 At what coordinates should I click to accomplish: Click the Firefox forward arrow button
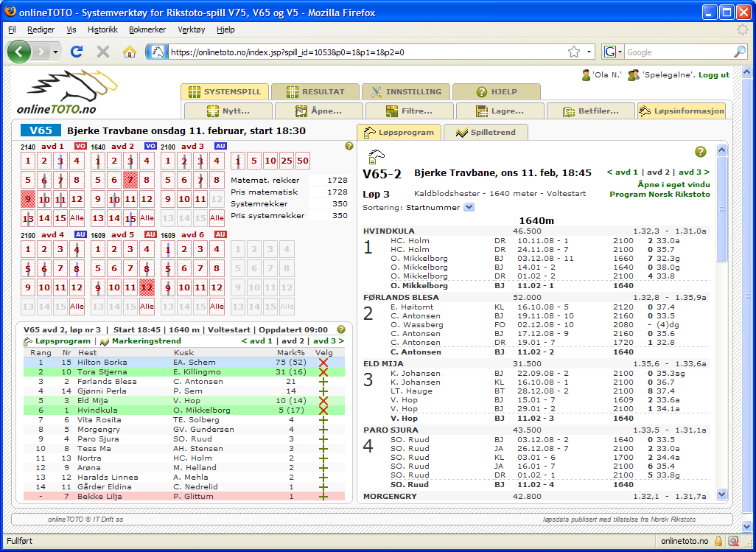point(41,52)
